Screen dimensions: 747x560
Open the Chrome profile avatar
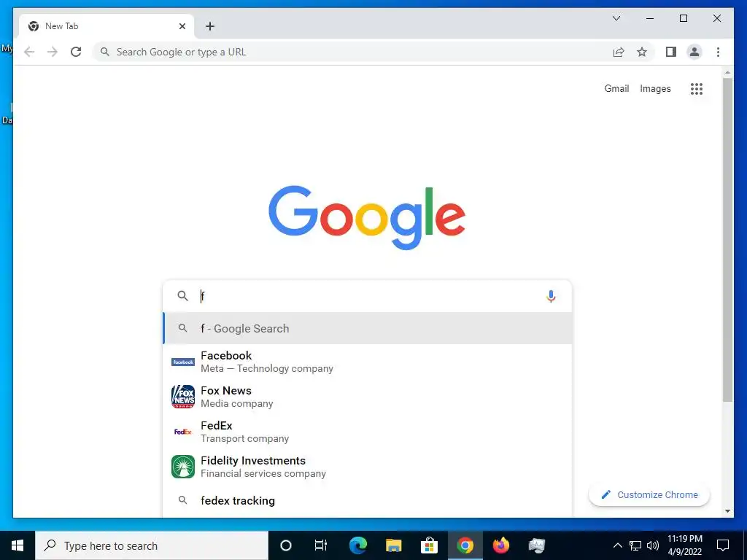(694, 52)
